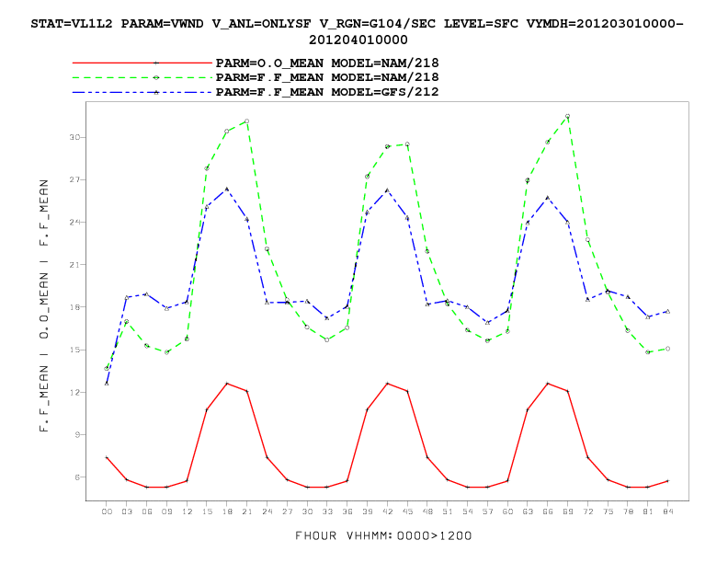Click x-axis tick label 81
The height and width of the screenshot is (563, 728).
click(648, 511)
